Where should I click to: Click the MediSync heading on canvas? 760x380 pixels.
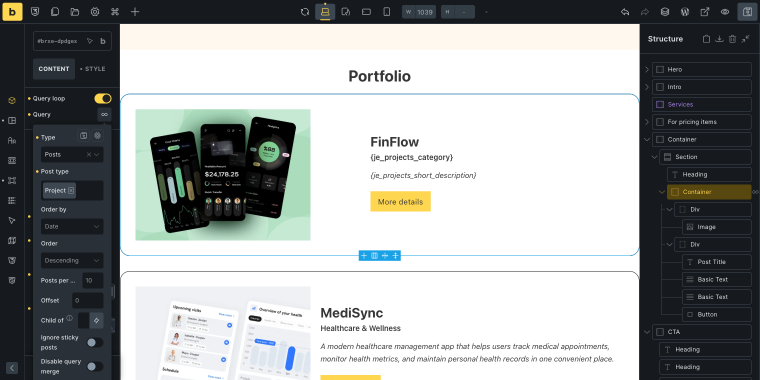point(351,313)
